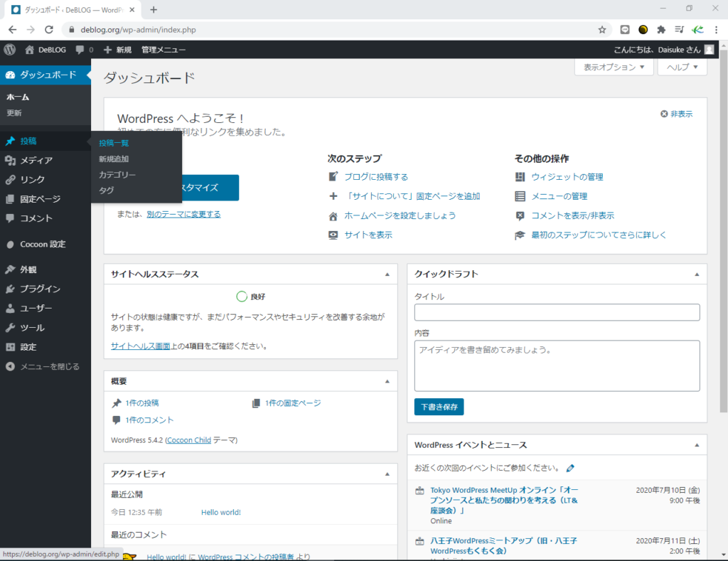Viewport: 728px width, 561px height.
Task: Select タグ from the flyout menu
Action: pyautogui.click(x=107, y=191)
